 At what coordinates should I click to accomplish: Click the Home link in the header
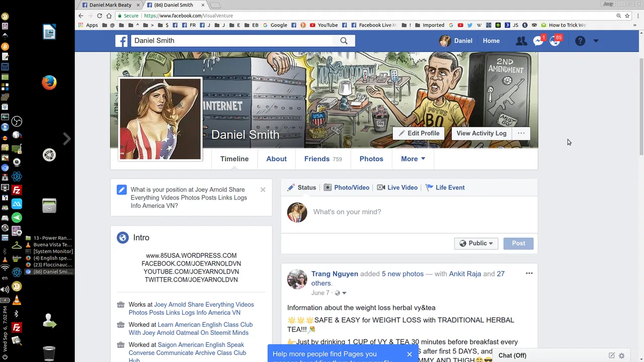click(491, 41)
